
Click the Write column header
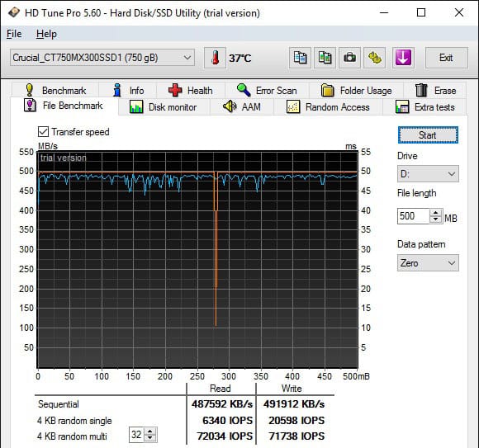click(292, 389)
